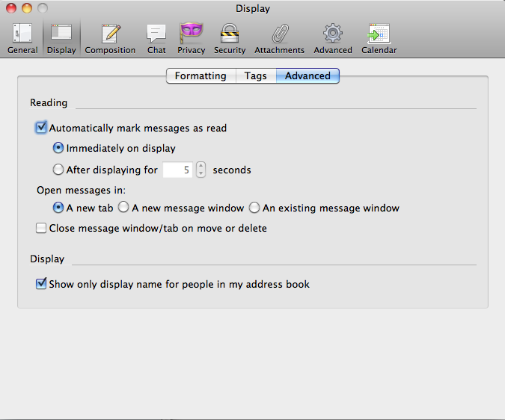Select the Display preferences icon
Viewport: 505px width, 420px height.
61,39
